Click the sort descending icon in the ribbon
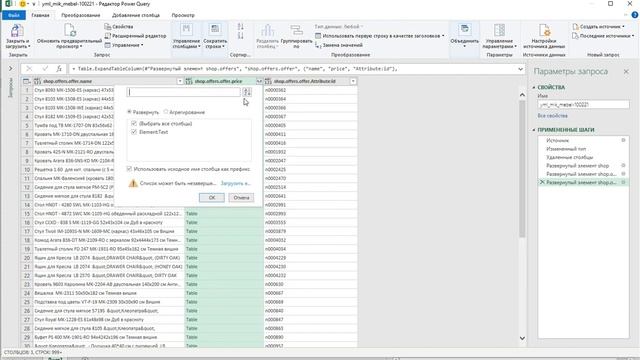Image resolution: width=640 pixels, height=360 pixels. 240,36
